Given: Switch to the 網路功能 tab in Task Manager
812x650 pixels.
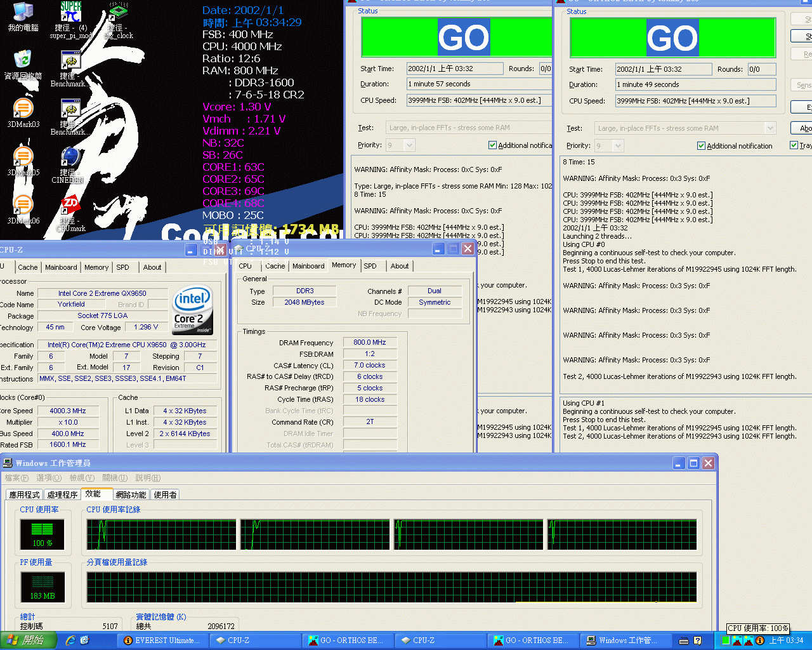Looking at the screenshot, I should tap(131, 494).
